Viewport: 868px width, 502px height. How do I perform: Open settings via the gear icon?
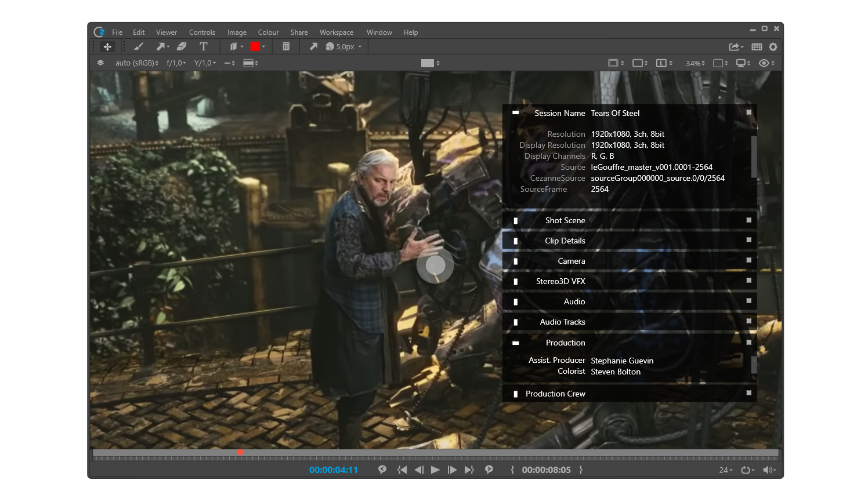pos(773,47)
